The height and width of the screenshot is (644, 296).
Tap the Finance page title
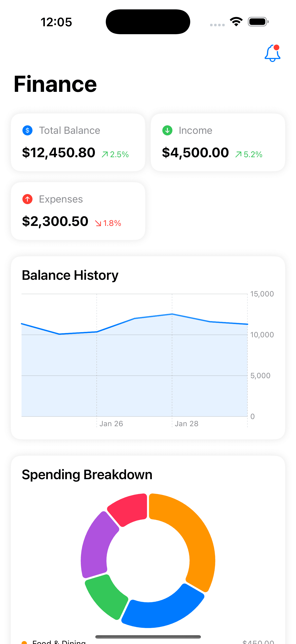55,84
